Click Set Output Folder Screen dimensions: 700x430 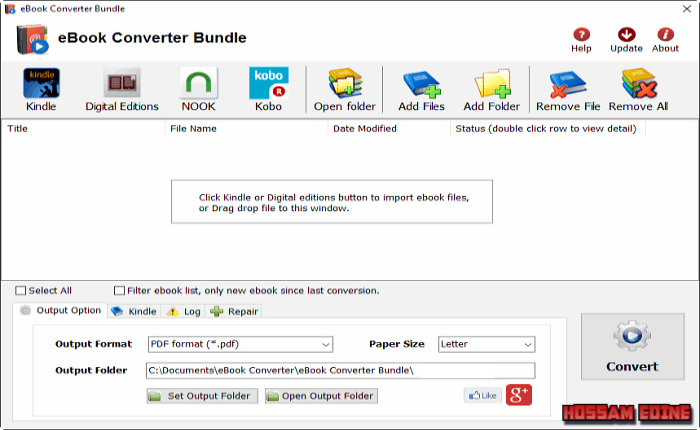click(202, 396)
